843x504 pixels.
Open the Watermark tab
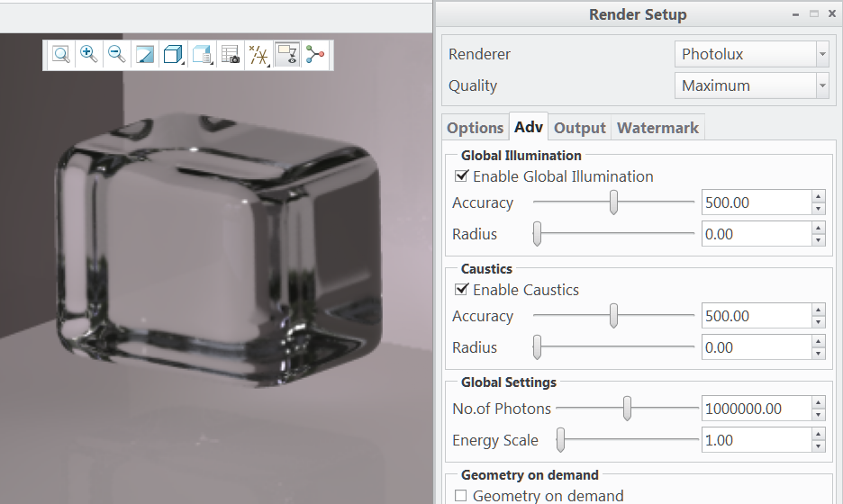tap(657, 128)
